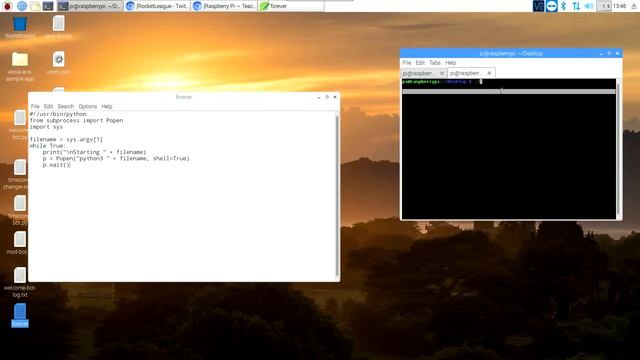This screenshot has height=360, width=640.
Task: Launch the terminal from the taskbar launcher
Action: [x=48, y=6]
